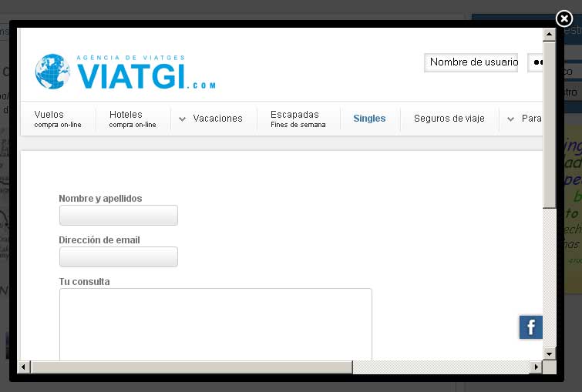Click inside the Tu consulta textarea
Viewport: 582px width, 392px height.
click(216, 324)
